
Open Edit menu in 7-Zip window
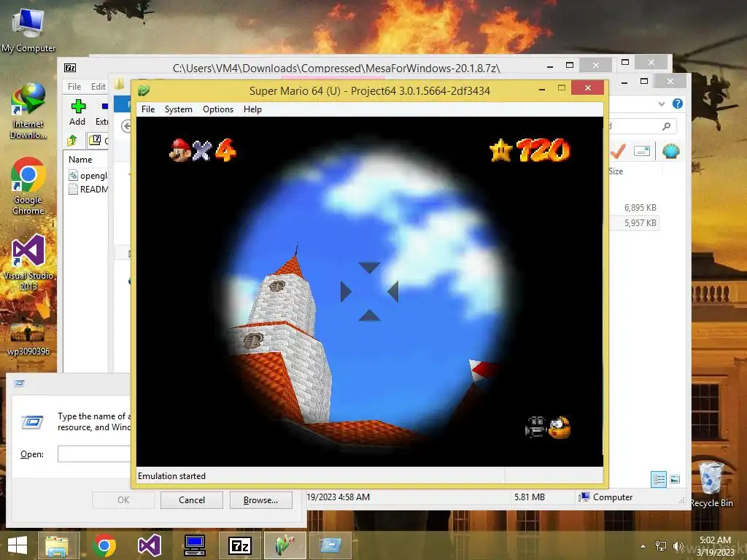tap(98, 86)
